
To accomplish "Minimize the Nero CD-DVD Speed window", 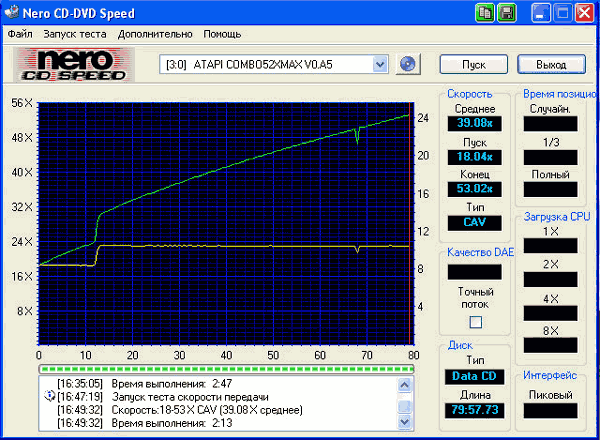I will click(541, 13).
